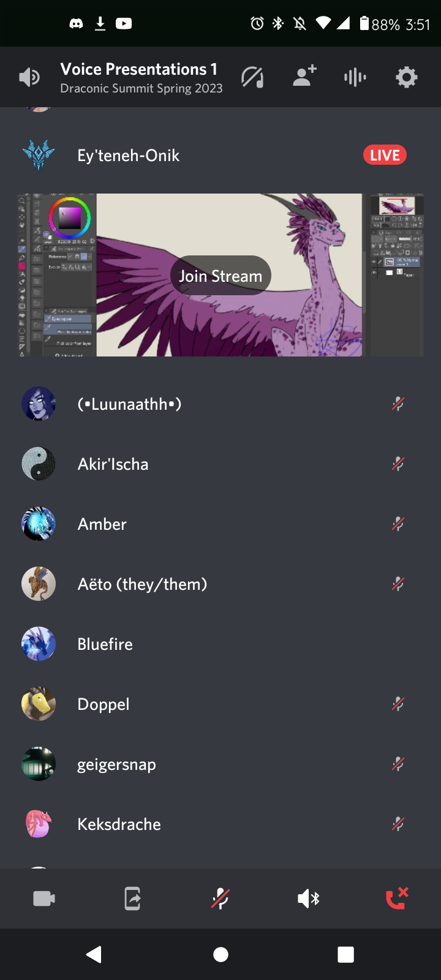
Task: Switch Bluetooth audio output in bottom bar
Action: point(309,899)
